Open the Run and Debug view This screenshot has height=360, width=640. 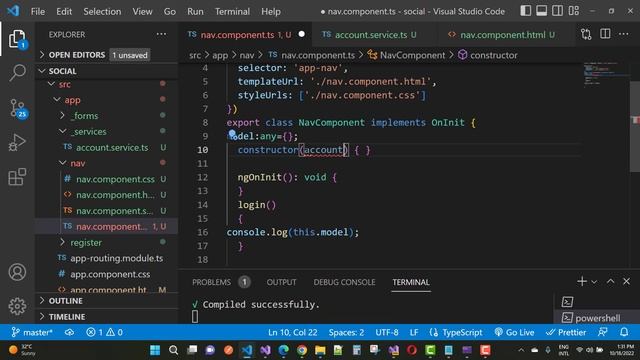[x=17, y=142]
